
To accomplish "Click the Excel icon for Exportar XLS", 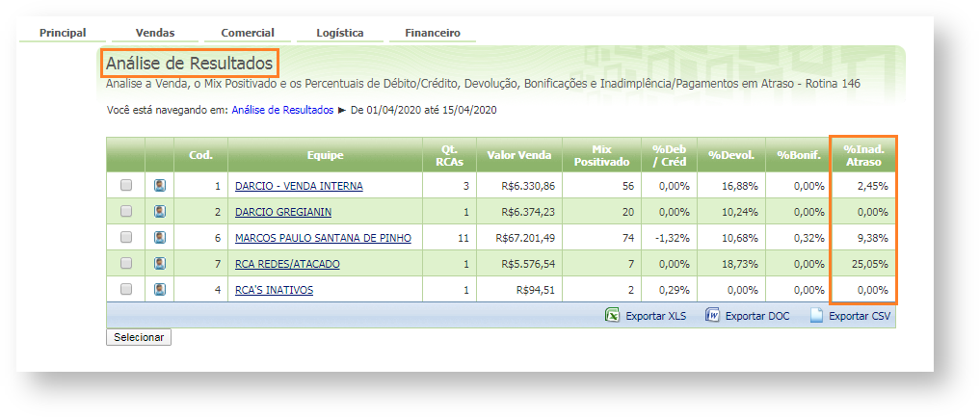I will pyautogui.click(x=612, y=316).
